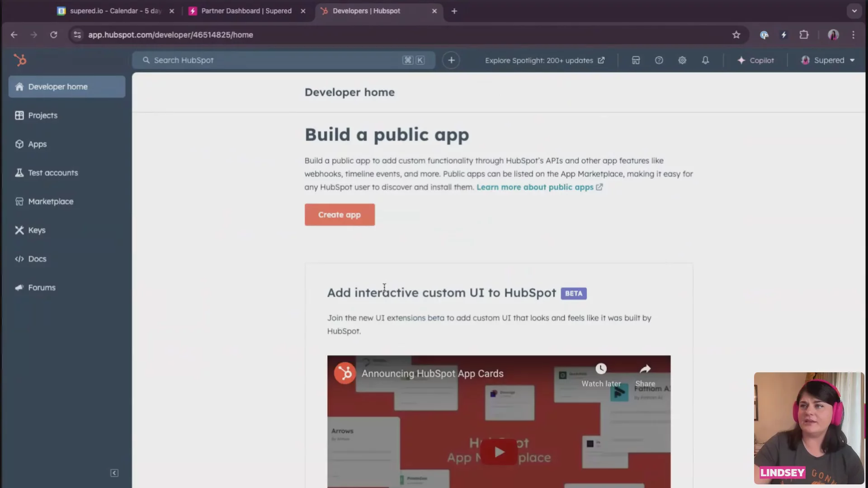Open Chrome three-dot menu
Screen dimensions: 868x488
tap(854, 35)
